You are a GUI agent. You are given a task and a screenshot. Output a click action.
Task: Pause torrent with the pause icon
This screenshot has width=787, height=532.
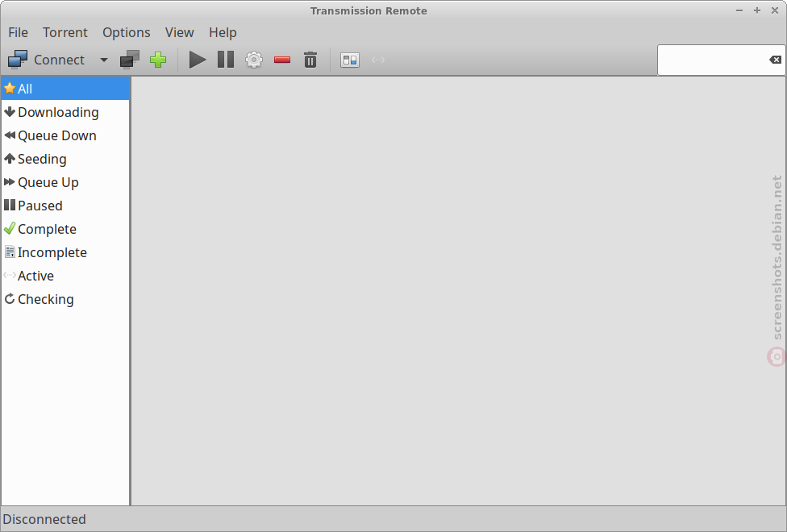[x=226, y=60]
